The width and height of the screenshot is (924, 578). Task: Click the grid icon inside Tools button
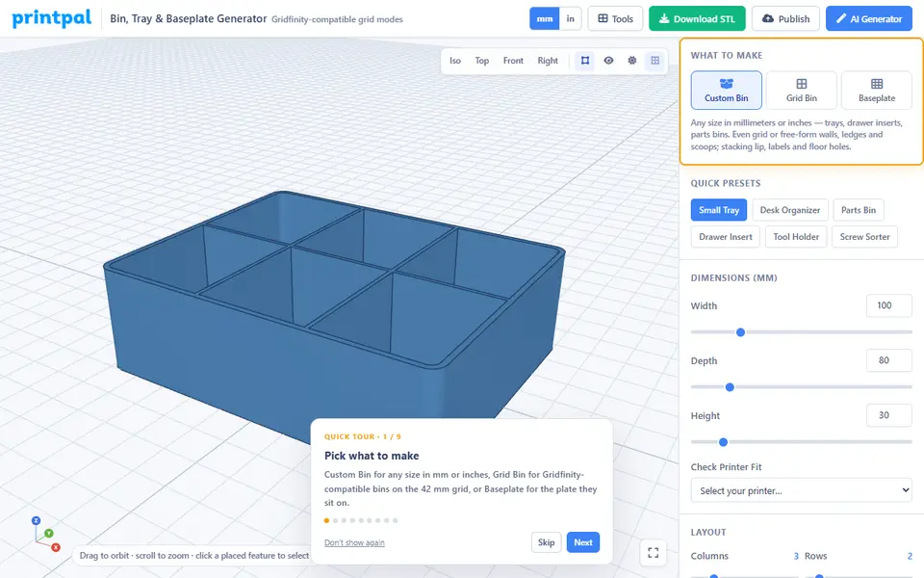[603, 19]
